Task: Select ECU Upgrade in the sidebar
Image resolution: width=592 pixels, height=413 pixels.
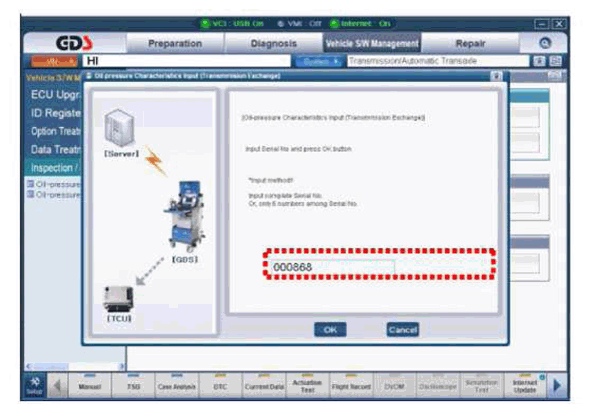Action: tap(56, 94)
